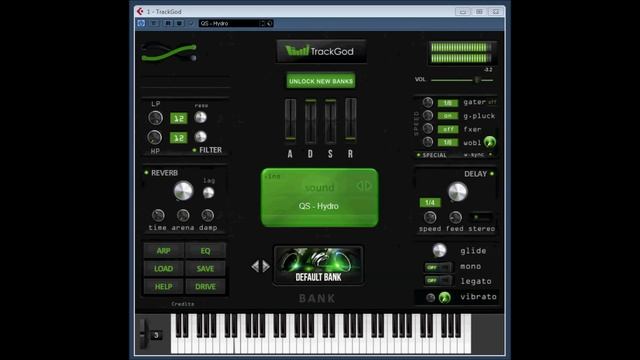Click the octave number 3 box
Image resolution: width=640 pixels, height=360 pixels.
(156, 335)
